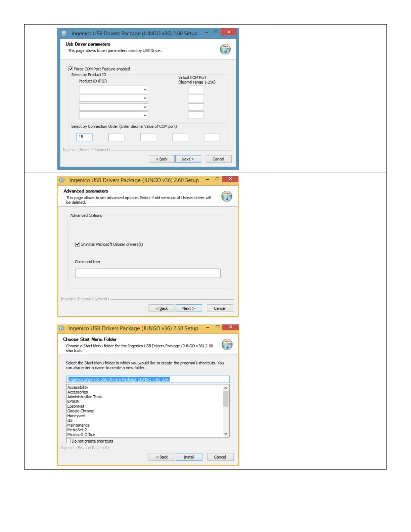Viewport: 411px width, 532px height.
Task: Select MetroSet 2 in the folder list
Action: pyautogui.click(x=77, y=430)
